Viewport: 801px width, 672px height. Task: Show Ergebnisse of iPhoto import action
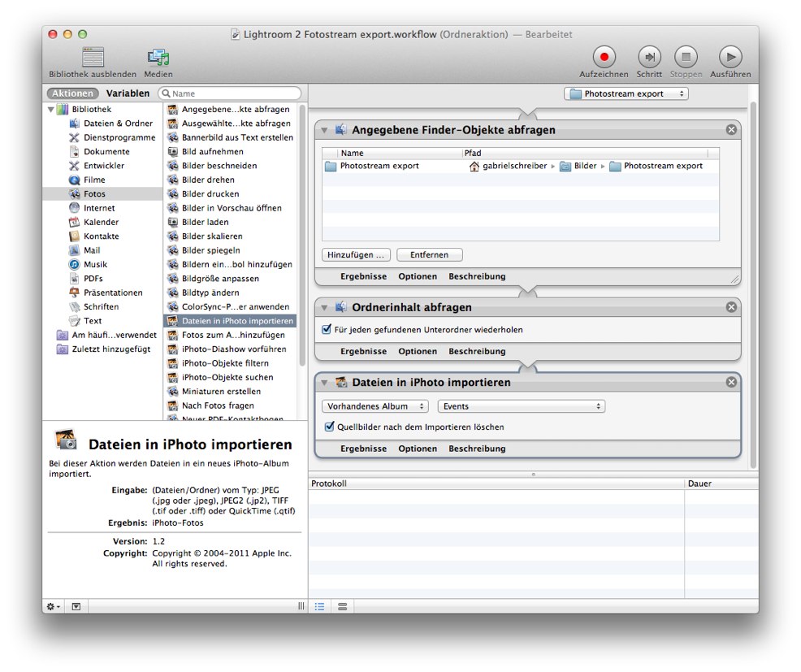pyautogui.click(x=364, y=449)
